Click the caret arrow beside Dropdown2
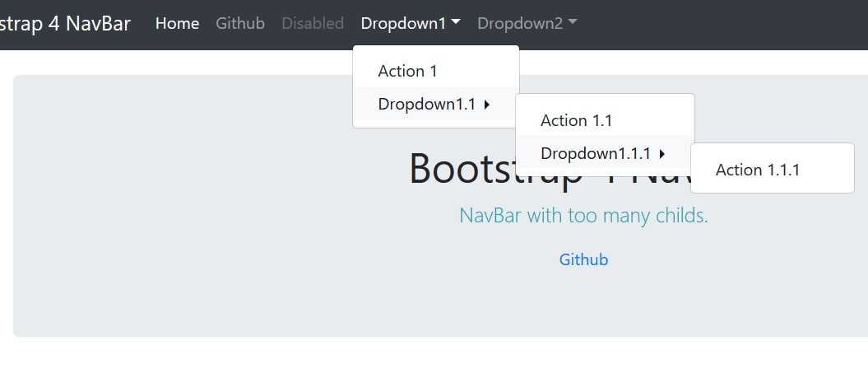The image size is (868, 378). 573,23
